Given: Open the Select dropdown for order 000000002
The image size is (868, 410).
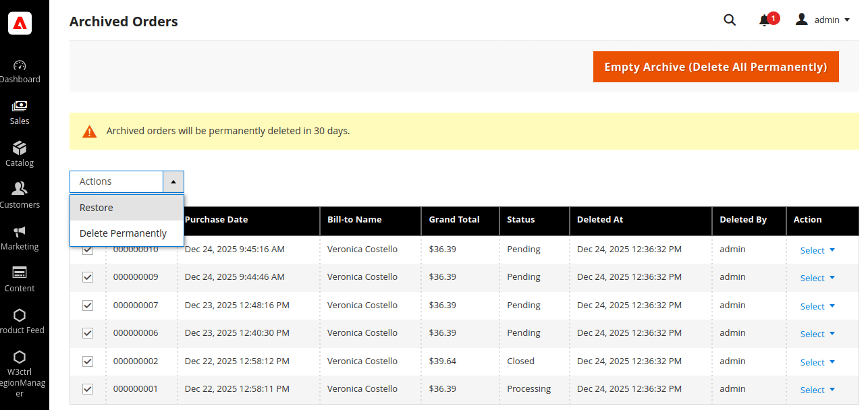Looking at the screenshot, I should tap(817, 362).
